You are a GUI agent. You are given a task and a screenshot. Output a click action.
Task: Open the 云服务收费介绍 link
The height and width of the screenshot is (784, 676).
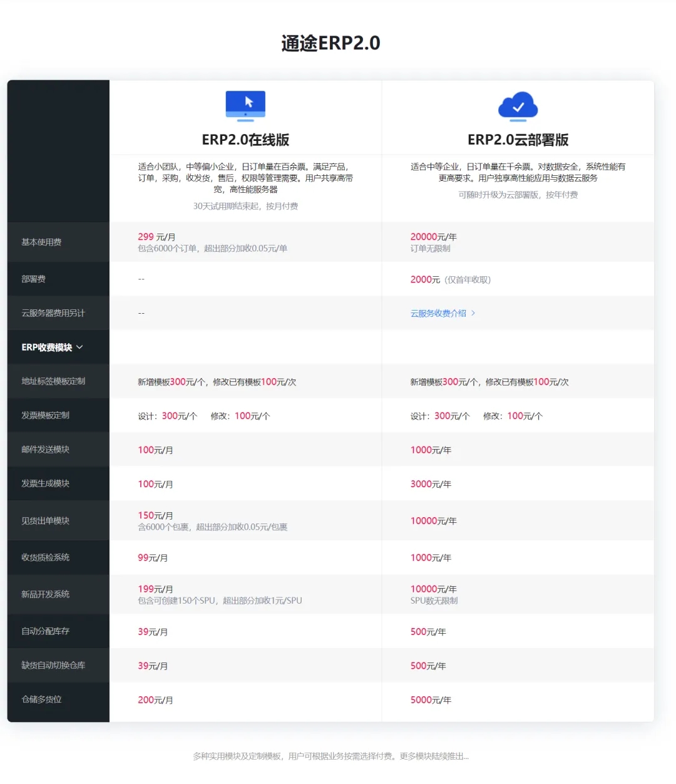click(438, 313)
